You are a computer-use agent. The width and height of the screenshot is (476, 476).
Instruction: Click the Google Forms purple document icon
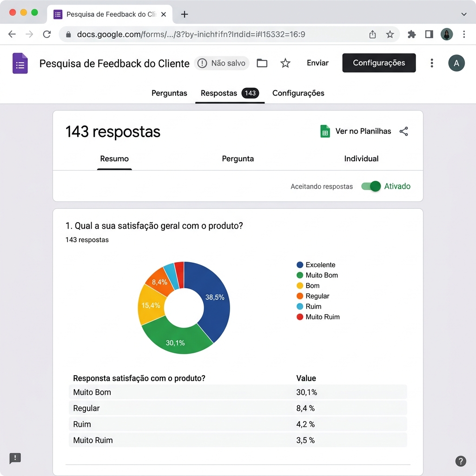[20, 63]
